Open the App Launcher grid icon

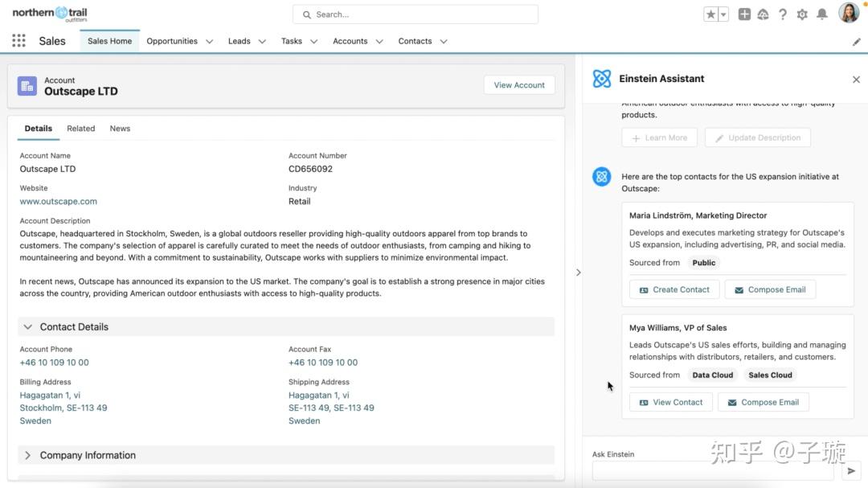pyautogui.click(x=18, y=40)
